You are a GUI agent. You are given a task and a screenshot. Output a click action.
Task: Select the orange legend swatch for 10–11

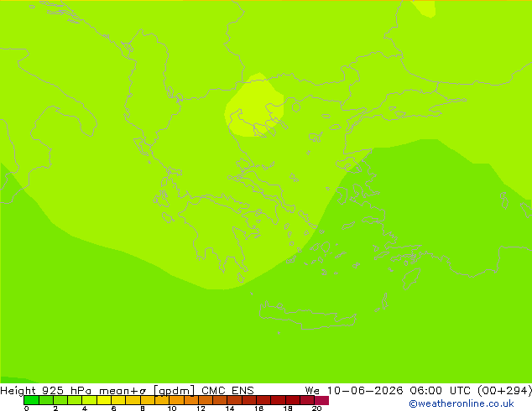pos(176,400)
